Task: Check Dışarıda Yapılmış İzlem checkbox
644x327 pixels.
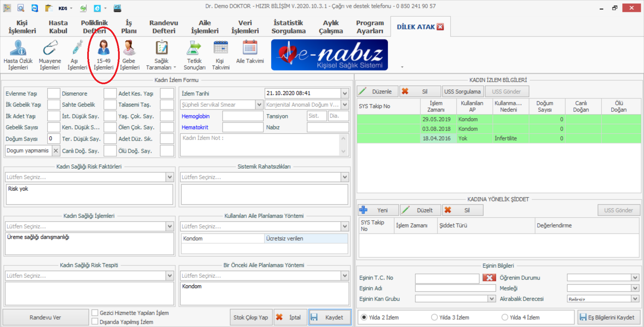Action: click(95, 322)
